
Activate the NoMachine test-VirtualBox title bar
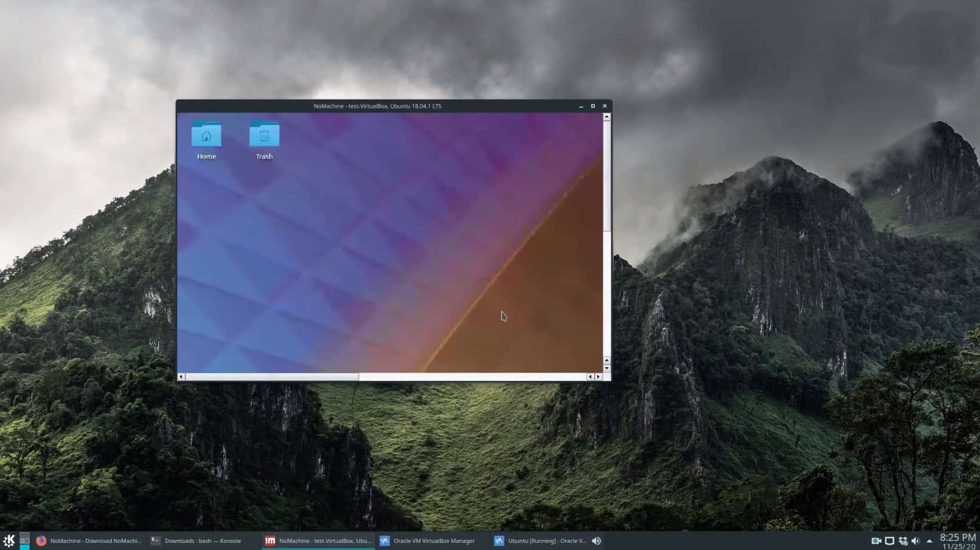pyautogui.click(x=376, y=105)
